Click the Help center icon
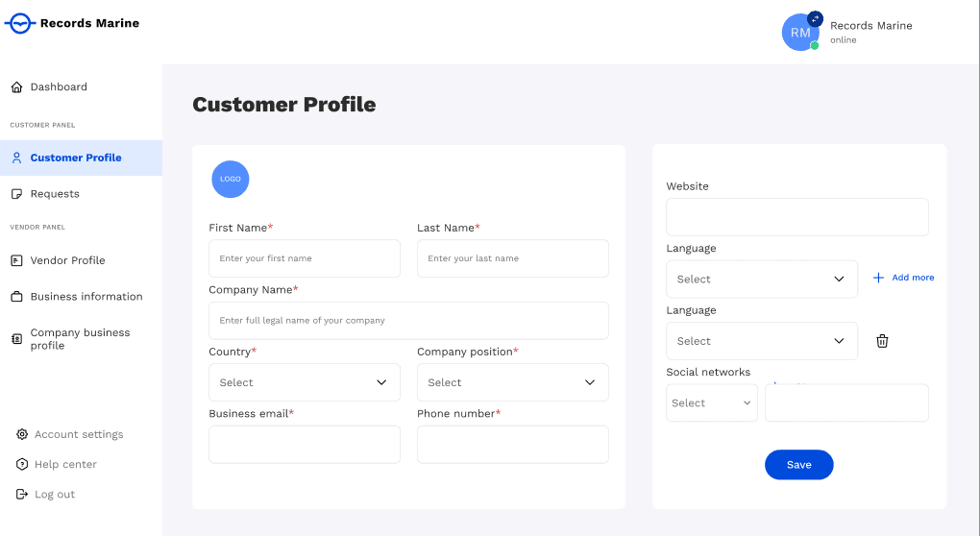This screenshot has height=536, width=980. coord(22,464)
